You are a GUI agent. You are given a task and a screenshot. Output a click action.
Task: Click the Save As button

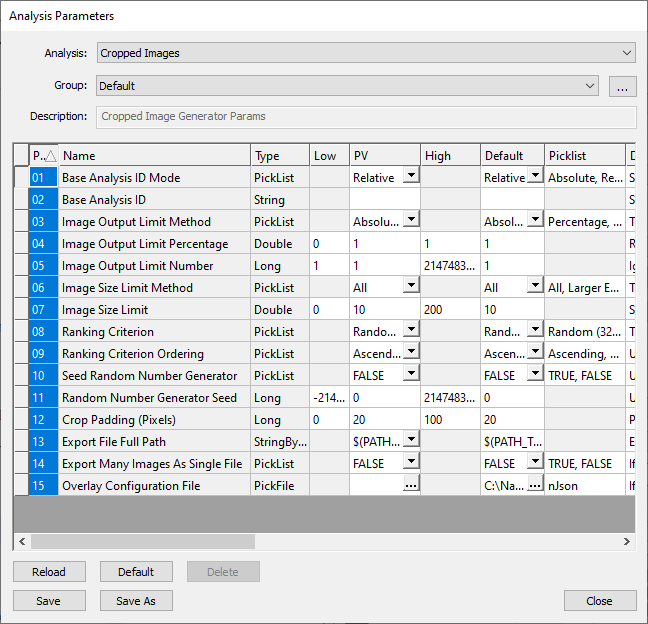click(x=136, y=601)
